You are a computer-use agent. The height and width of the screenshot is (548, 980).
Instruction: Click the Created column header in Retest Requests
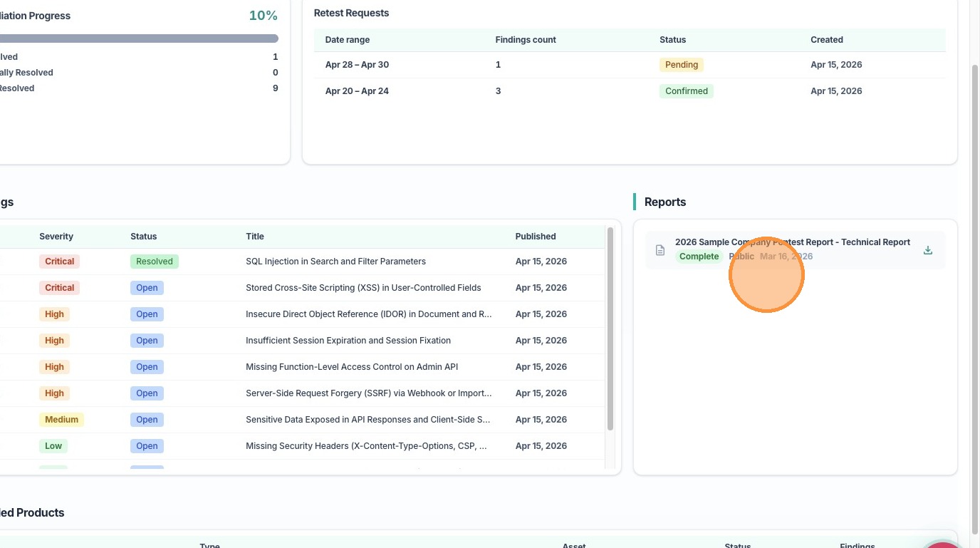827,40
